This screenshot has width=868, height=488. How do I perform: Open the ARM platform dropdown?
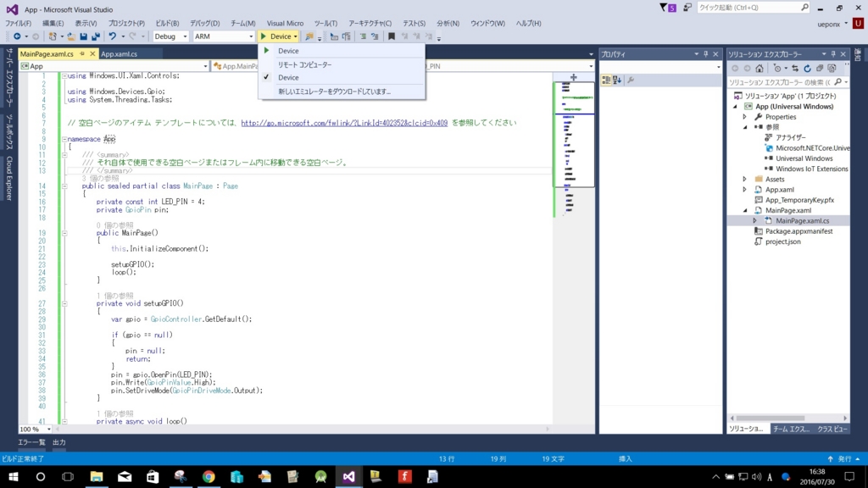pos(224,36)
